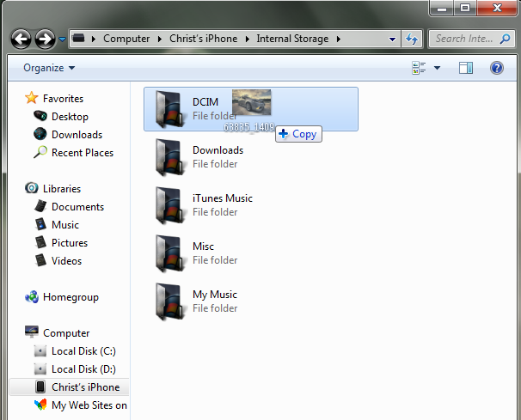Image resolution: width=521 pixels, height=420 pixels.
Task: Click the Forward navigation arrow button
Action: point(45,39)
